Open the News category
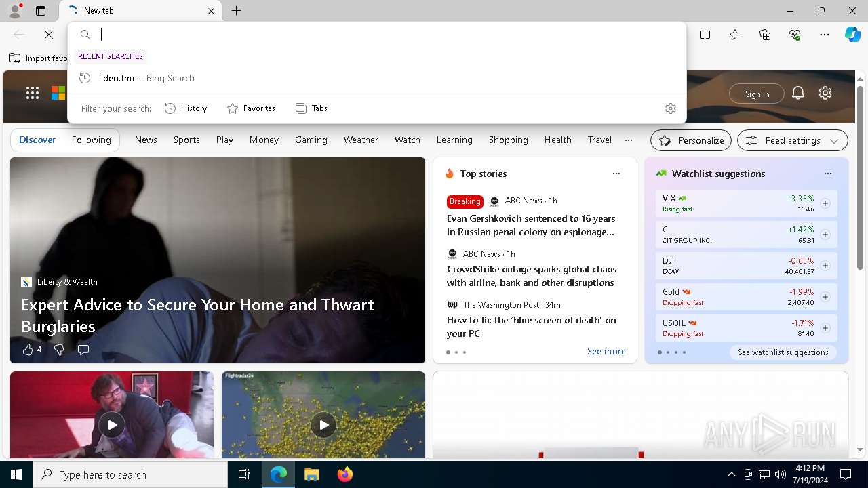The height and width of the screenshot is (488, 868). [x=146, y=140]
